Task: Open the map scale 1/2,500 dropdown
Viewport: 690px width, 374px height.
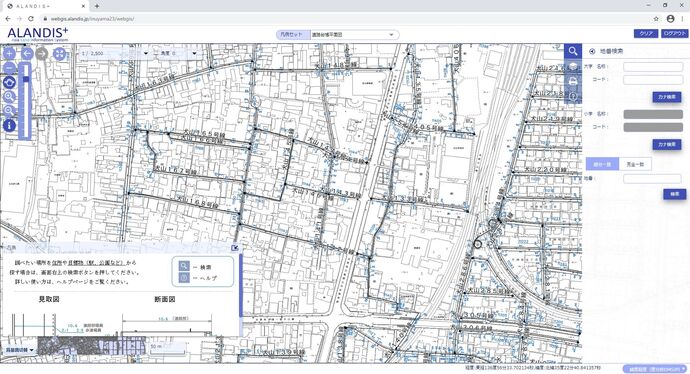Action: [x=114, y=53]
